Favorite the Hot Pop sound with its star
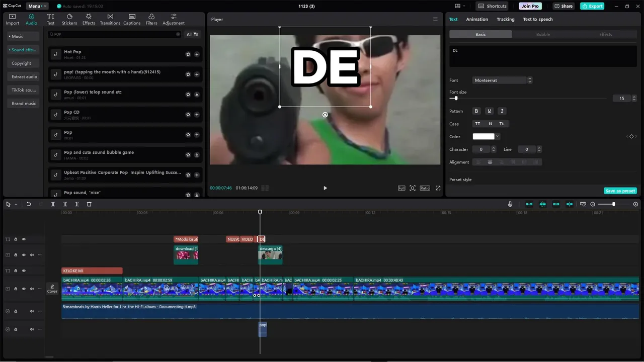This screenshot has height=362, width=644. (188, 54)
